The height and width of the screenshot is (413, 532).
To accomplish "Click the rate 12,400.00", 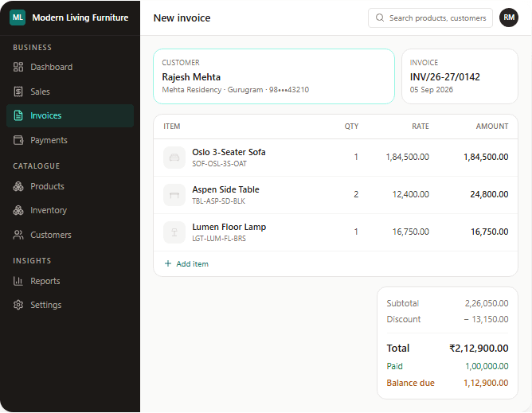I will pos(410,194).
